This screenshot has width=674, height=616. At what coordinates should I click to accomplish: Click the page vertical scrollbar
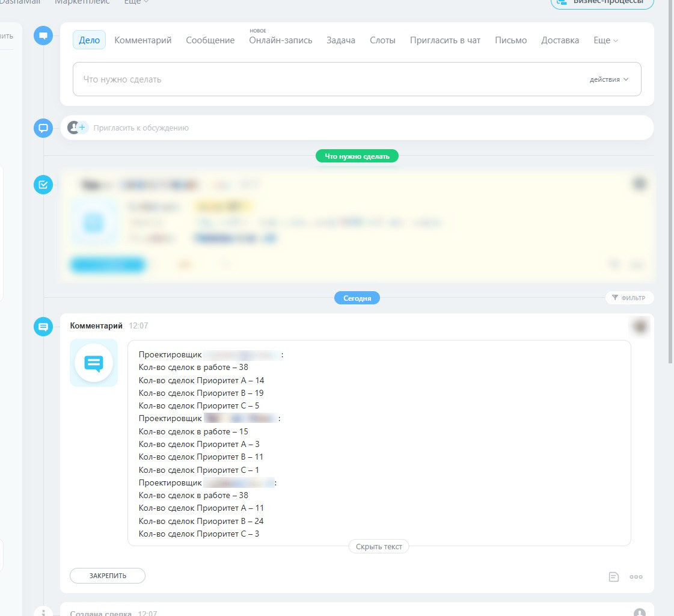[x=671, y=180]
